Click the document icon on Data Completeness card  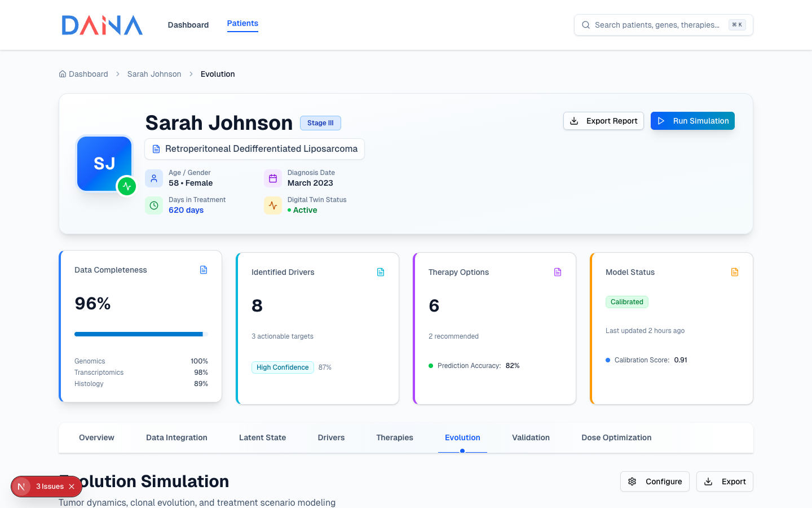[204, 270]
